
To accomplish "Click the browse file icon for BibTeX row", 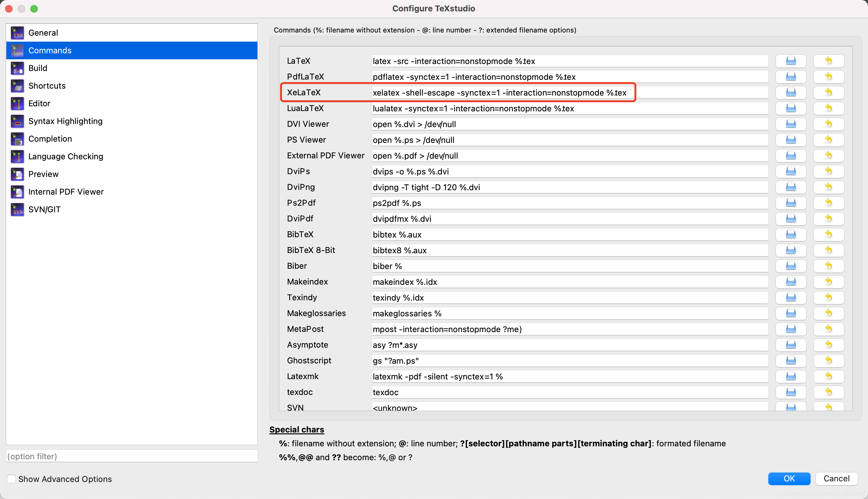I will click(790, 234).
